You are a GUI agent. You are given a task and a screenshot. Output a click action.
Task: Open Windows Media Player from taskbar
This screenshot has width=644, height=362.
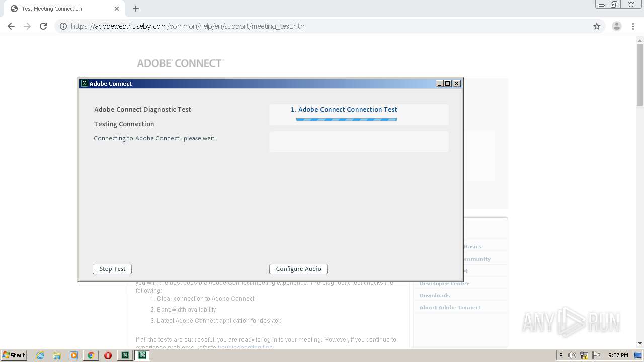[74, 355]
